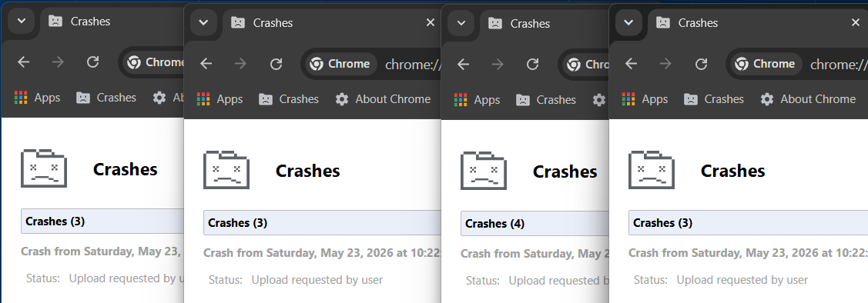Reload the page in rightmost window
Image resolution: width=868 pixels, height=303 pixels.
pos(701,64)
